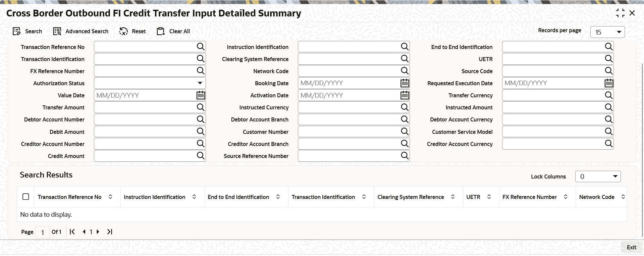Open lookup for Instructed Amount

tap(609, 107)
